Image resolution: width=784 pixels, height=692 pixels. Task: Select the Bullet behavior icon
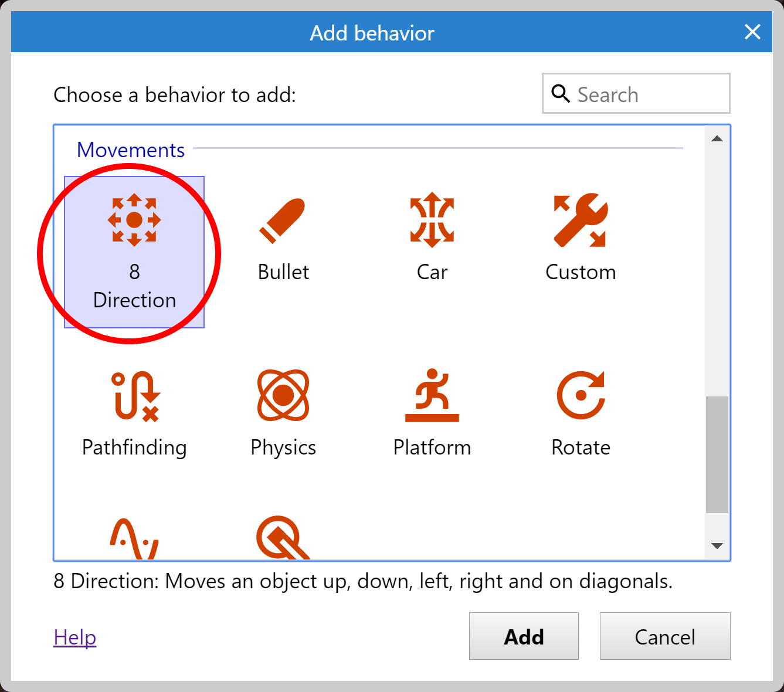pos(283,221)
